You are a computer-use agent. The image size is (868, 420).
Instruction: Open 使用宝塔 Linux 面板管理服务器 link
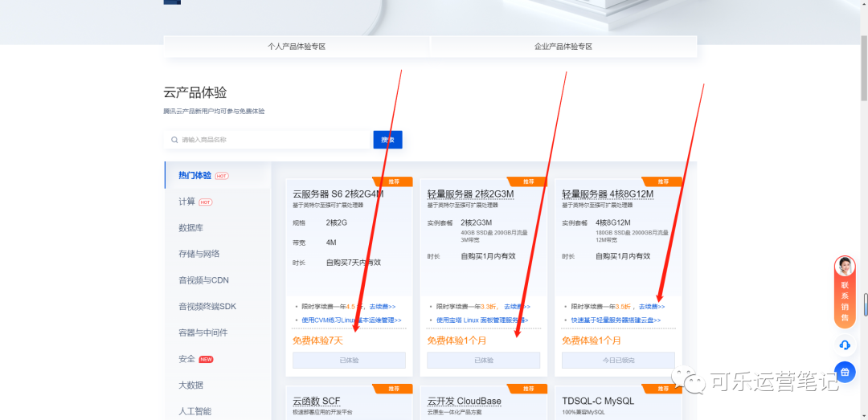pos(482,320)
